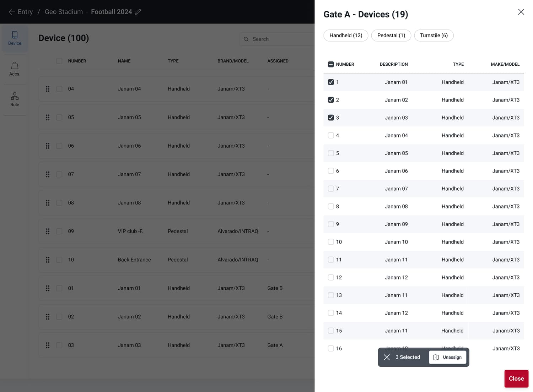
Task: Click the Unassign button
Action: (x=448, y=357)
